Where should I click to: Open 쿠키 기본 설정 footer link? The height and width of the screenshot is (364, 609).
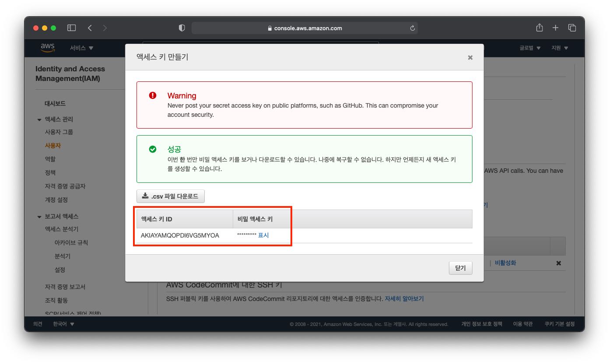[560, 324]
